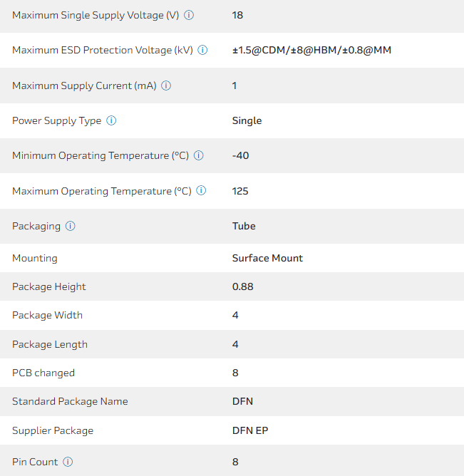Click the info icon beside Packaging

coord(70,226)
